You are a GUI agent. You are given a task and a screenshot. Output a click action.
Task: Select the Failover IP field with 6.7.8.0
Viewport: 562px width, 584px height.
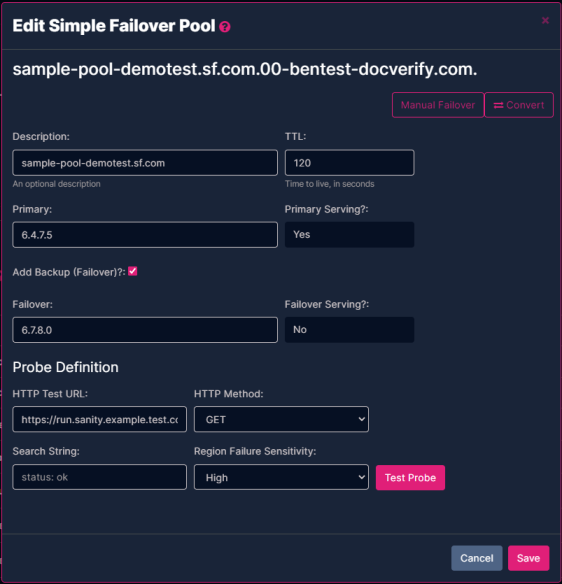[145, 330]
